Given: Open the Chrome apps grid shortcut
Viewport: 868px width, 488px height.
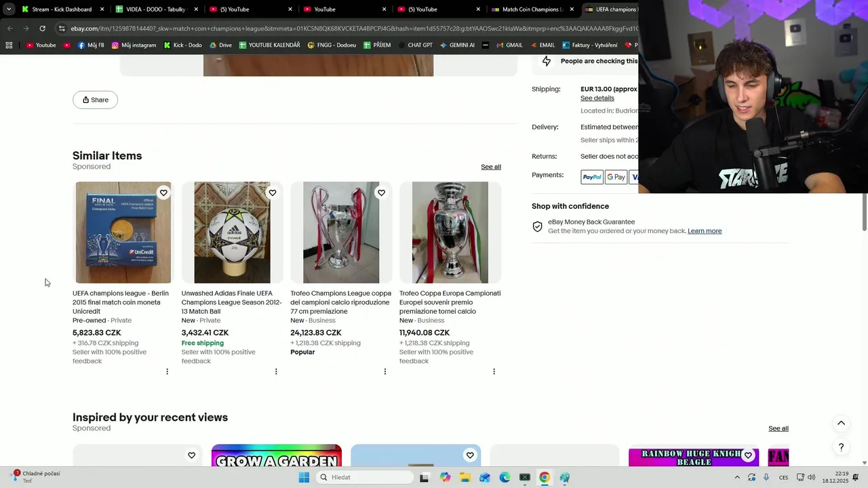Looking at the screenshot, I should [9, 45].
